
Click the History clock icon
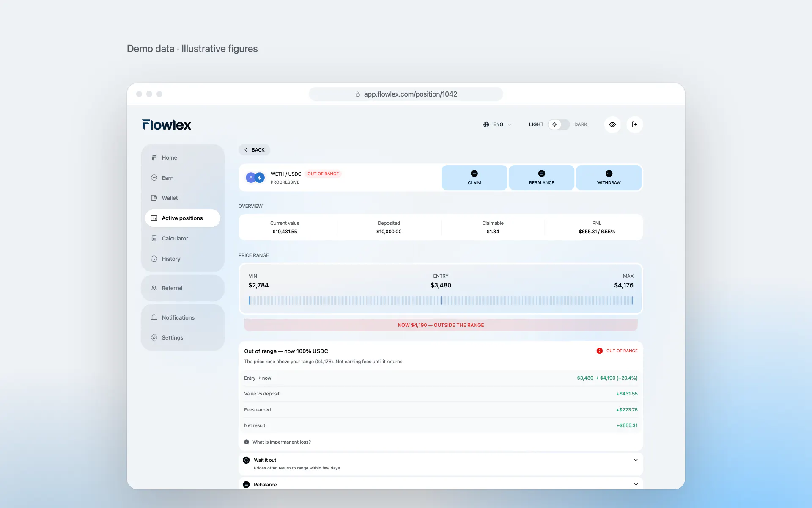pyautogui.click(x=154, y=259)
